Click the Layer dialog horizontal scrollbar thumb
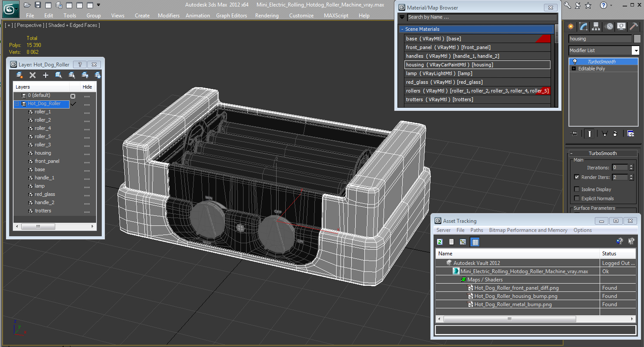The height and width of the screenshot is (347, 644). pos(38,227)
